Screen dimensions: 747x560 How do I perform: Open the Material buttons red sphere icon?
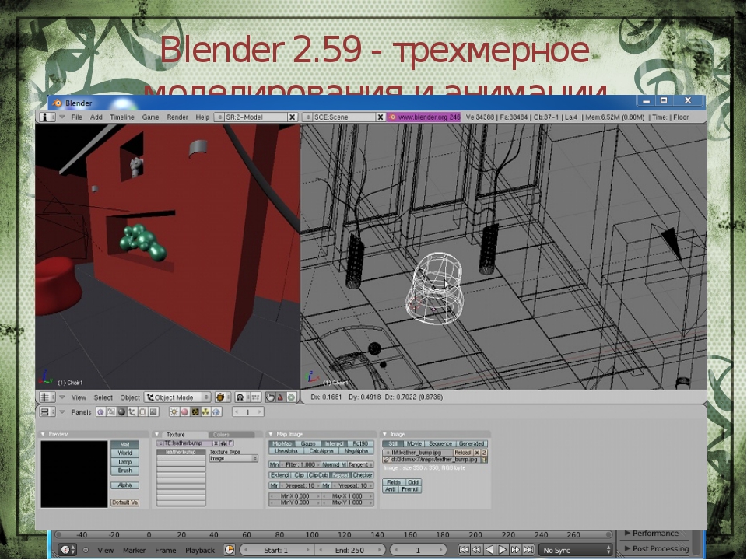pyautogui.click(x=184, y=412)
